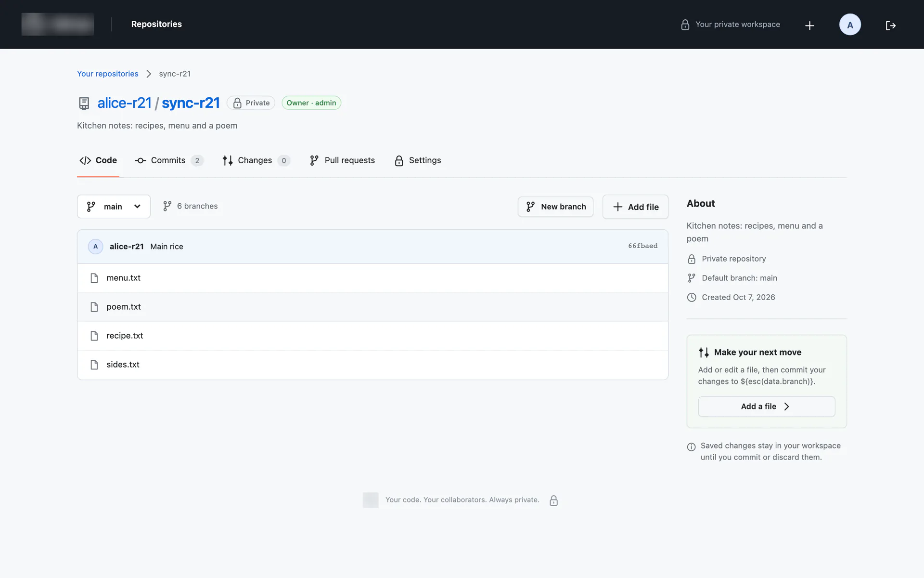Open the Changes tab
924x578 pixels.
(x=256, y=160)
